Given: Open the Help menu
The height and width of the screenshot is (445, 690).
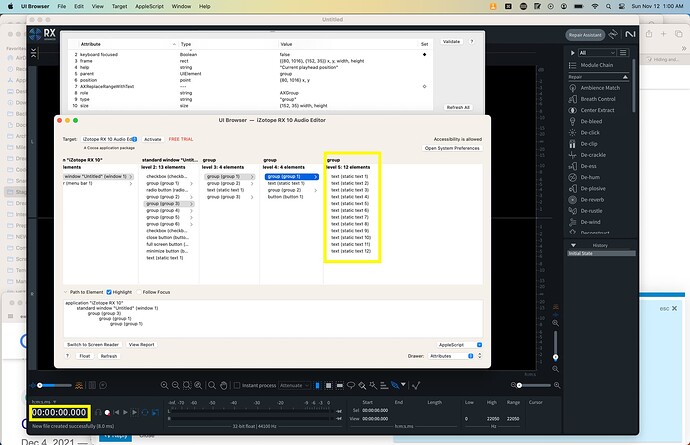Looking at the screenshot, I should click(x=205, y=7).
